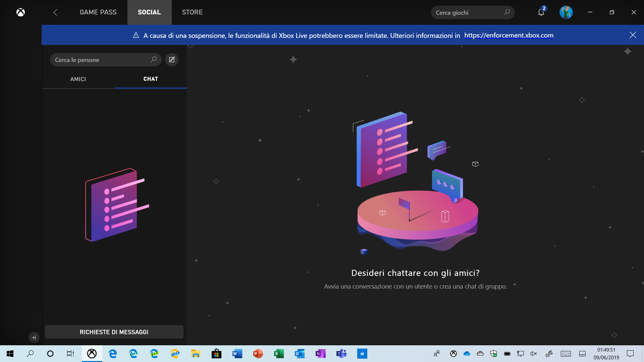Click the magnifier icon in Cerca giochi
The width and height of the screenshot is (644, 362).
pos(507,12)
